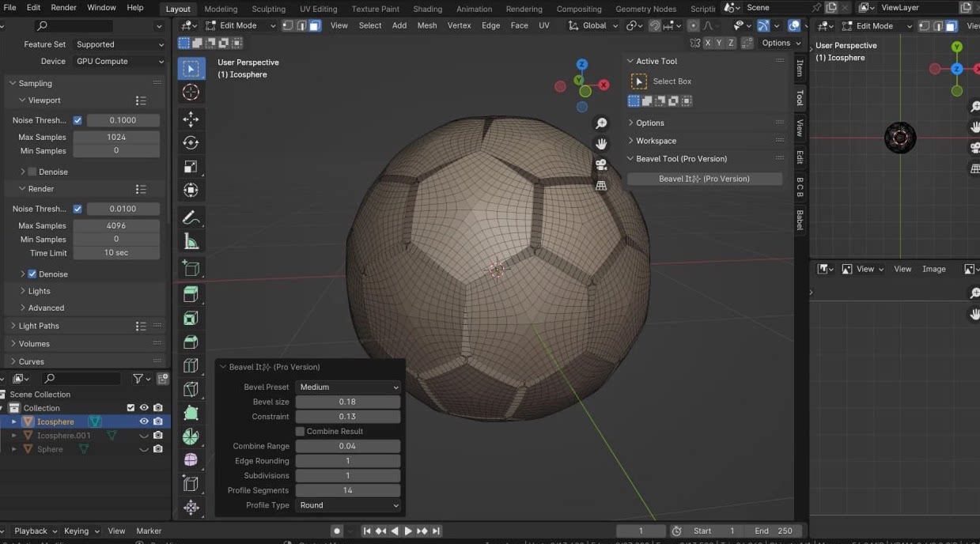Select the Shrink/Fatten tool at toolbar bottom
980x544 pixels.
click(x=191, y=508)
